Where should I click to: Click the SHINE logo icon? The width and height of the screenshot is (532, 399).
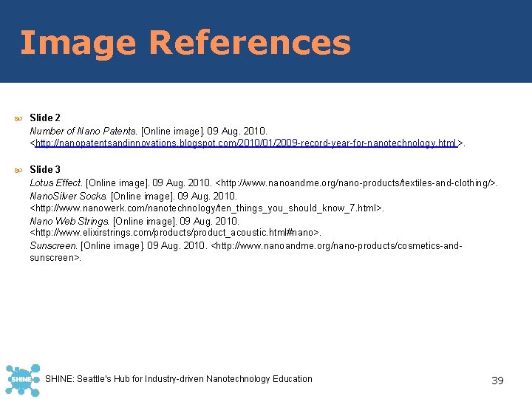23,380
